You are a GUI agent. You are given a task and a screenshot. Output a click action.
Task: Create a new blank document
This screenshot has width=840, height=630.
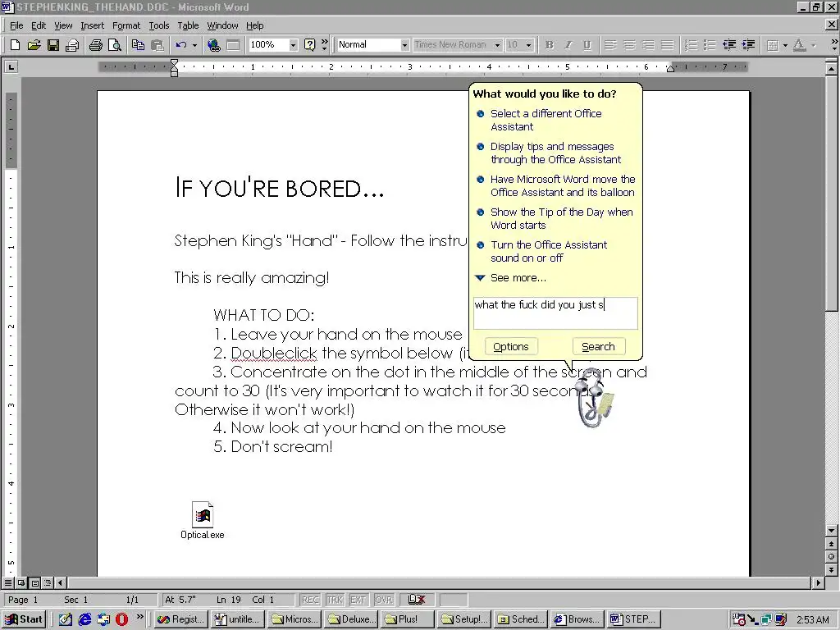[x=15, y=45]
